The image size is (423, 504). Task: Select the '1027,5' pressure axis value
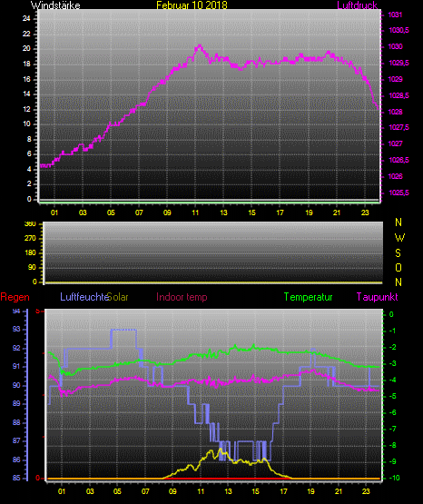coord(398,128)
